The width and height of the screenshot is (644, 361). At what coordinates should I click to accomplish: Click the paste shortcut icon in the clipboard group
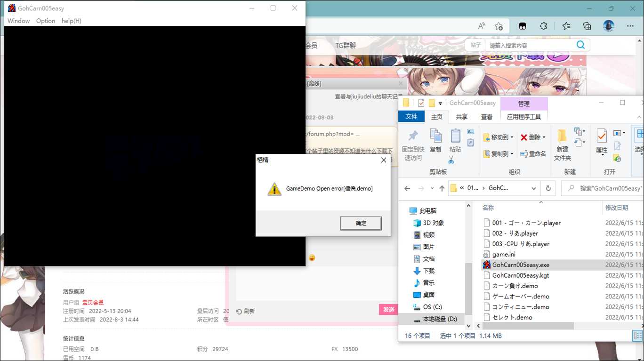470,142
